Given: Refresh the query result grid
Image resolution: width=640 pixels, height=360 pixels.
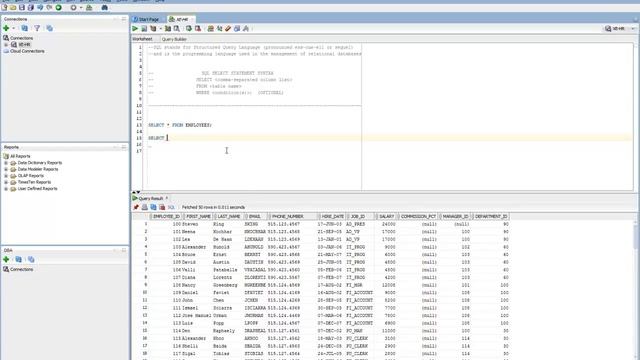Looking at the screenshot, I should (153, 207).
